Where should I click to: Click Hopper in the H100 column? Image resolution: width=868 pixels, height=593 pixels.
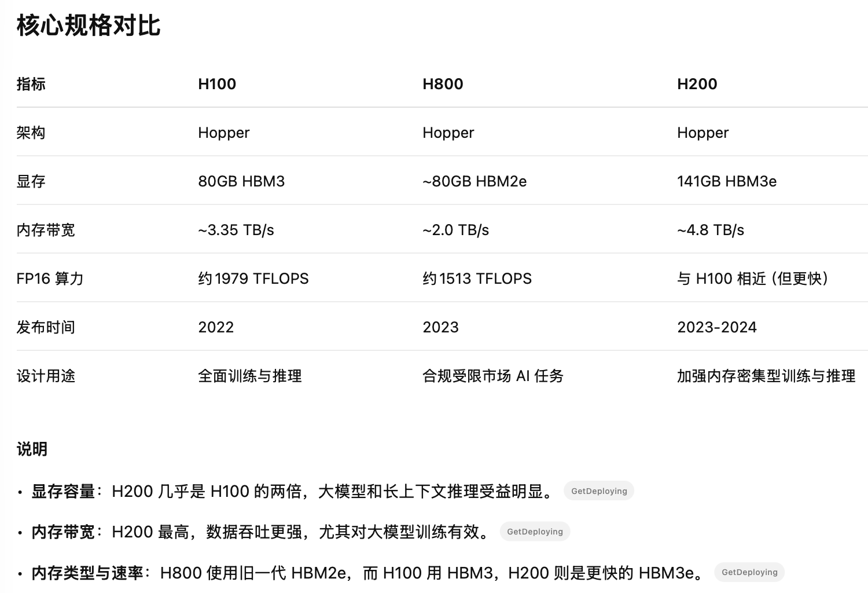pyautogui.click(x=223, y=133)
